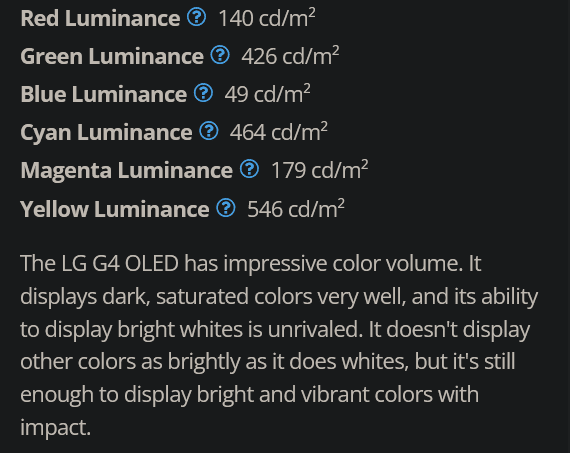Open the Magenta Luminance help icon
570x453 pixels.
249,169
